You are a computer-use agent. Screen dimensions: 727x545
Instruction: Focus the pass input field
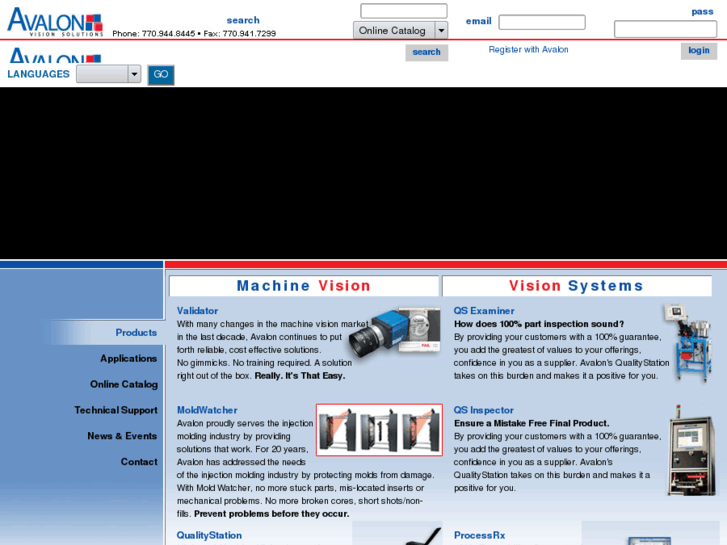point(665,29)
